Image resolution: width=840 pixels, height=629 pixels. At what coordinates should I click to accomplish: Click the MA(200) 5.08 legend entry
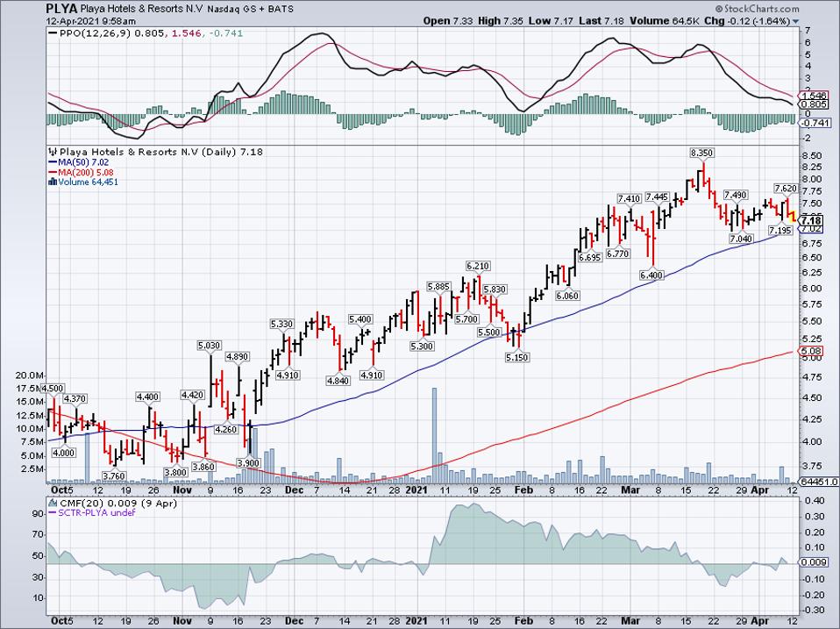click(x=86, y=173)
